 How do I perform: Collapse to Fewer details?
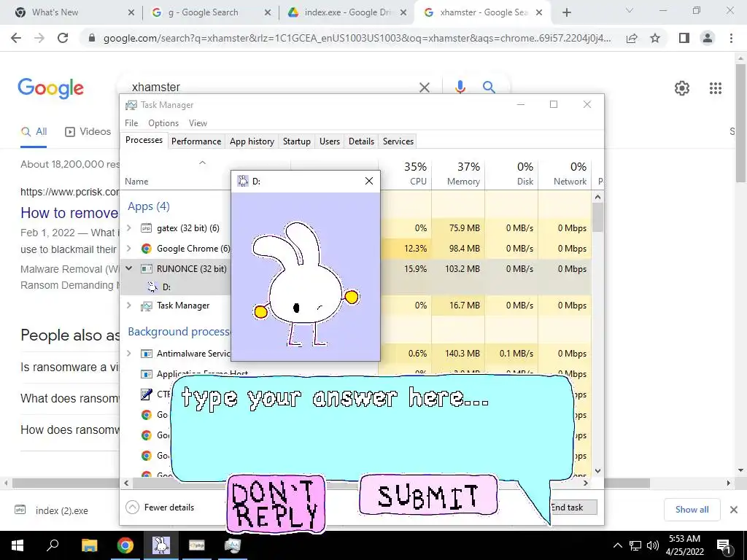[x=160, y=507]
